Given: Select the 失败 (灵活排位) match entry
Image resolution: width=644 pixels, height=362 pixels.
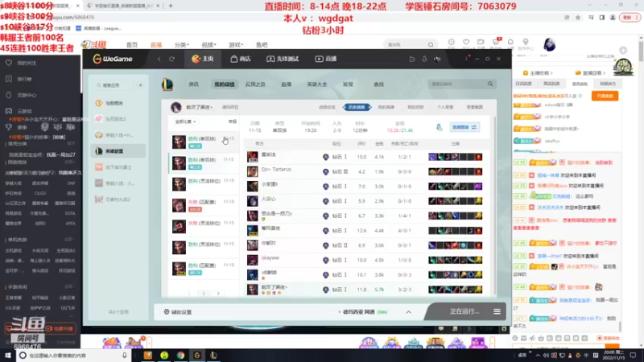Looking at the screenshot, I should pos(204,226).
